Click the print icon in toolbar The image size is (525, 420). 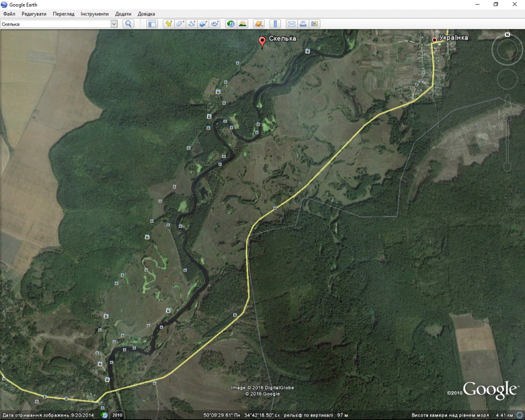click(x=302, y=24)
